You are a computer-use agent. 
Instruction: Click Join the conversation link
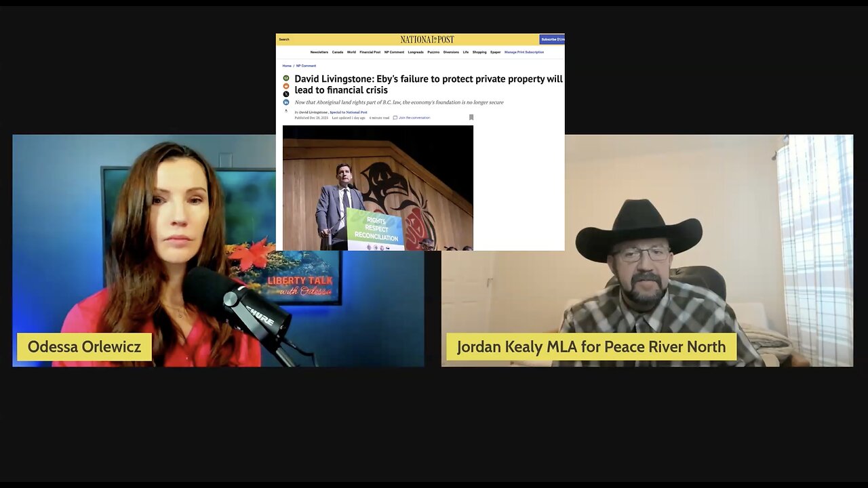pos(414,118)
